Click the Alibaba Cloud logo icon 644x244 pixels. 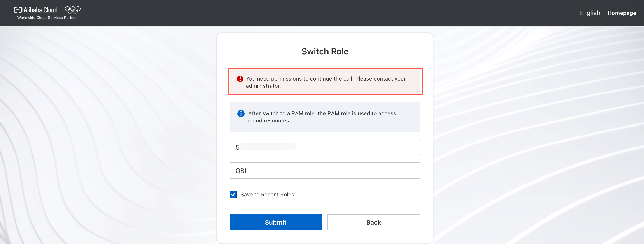coord(18,10)
